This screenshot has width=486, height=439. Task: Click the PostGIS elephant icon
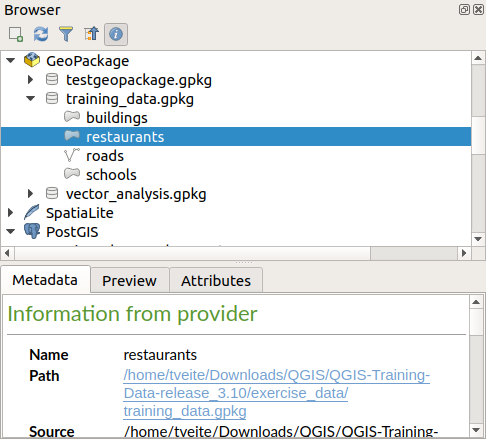32,231
